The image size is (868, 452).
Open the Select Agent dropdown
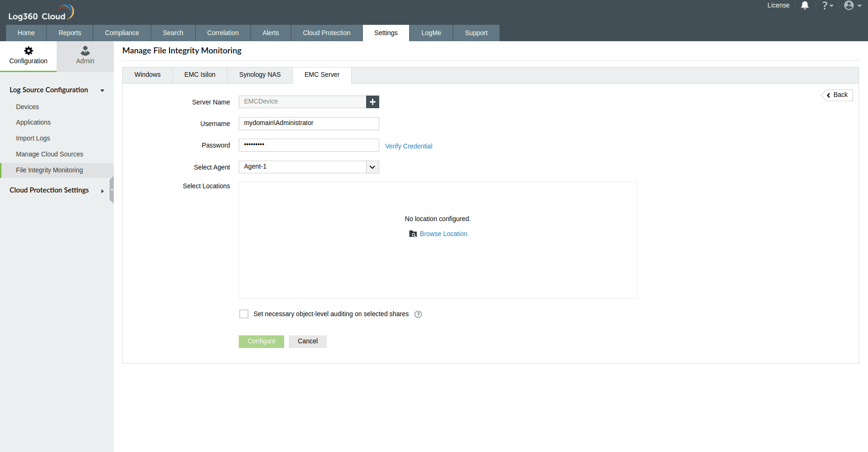tap(372, 167)
